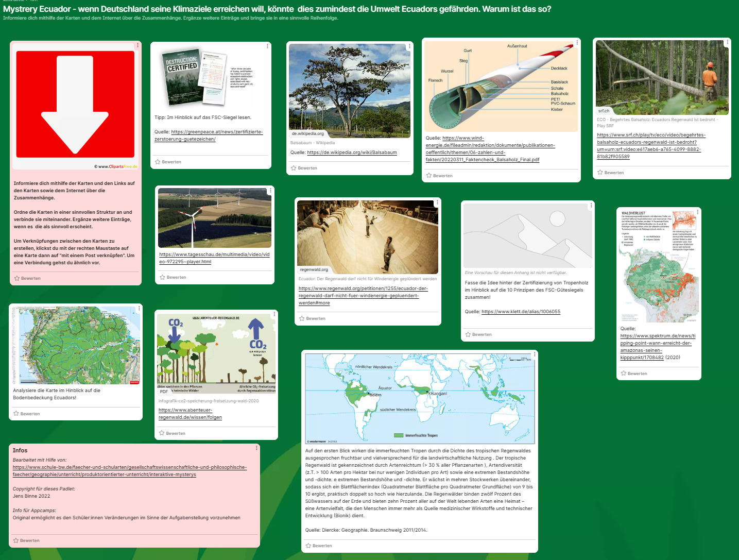Image resolution: width=739 pixels, height=560 pixels.
Task: Click Bewerten star on the Infos card
Action: pos(16,540)
